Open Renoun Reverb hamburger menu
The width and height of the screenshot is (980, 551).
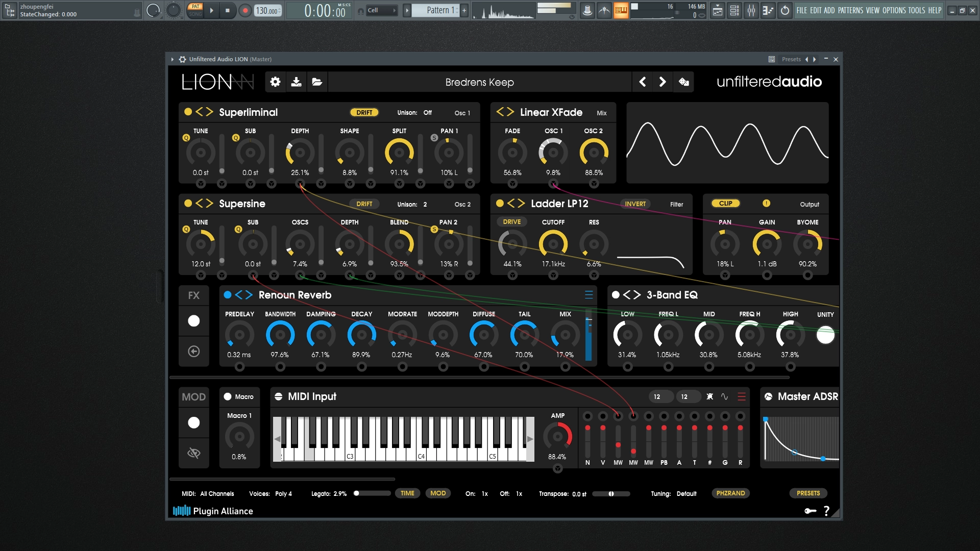coord(589,295)
